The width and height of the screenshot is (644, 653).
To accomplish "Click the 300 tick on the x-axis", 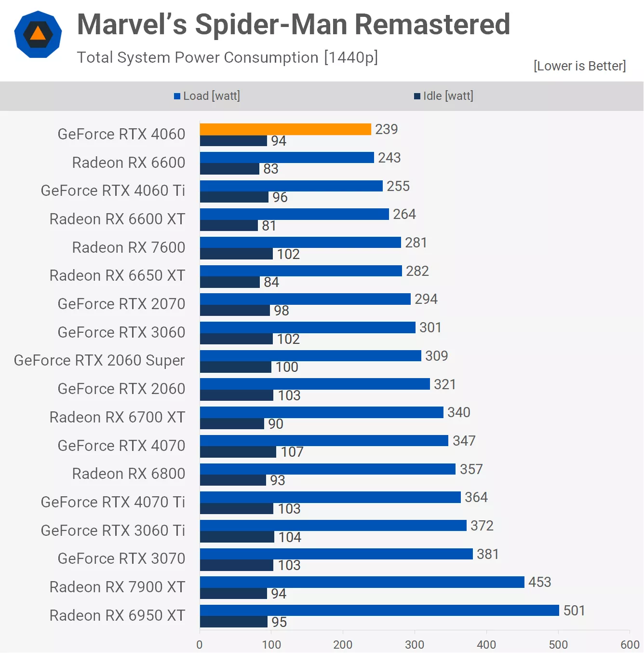I will tap(415, 645).
